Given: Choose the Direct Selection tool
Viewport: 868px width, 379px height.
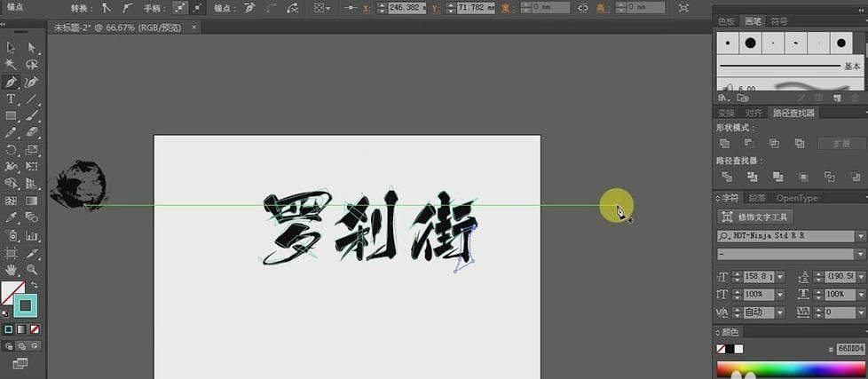Looking at the screenshot, I should [32, 48].
